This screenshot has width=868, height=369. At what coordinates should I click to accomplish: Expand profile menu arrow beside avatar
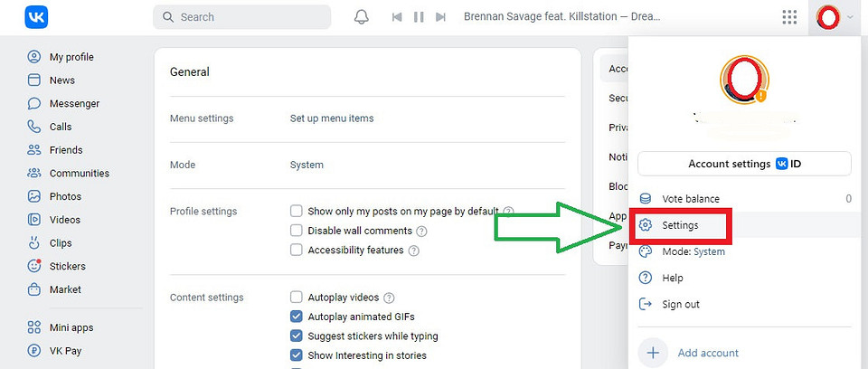(x=850, y=17)
